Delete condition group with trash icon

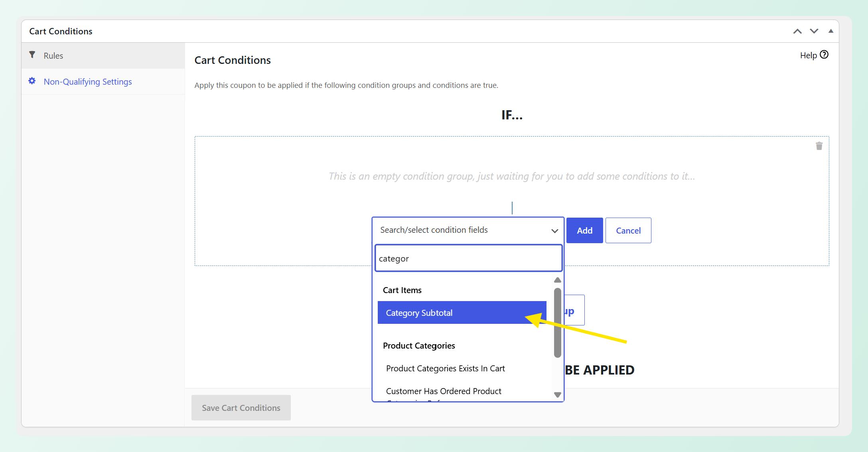pyautogui.click(x=819, y=146)
